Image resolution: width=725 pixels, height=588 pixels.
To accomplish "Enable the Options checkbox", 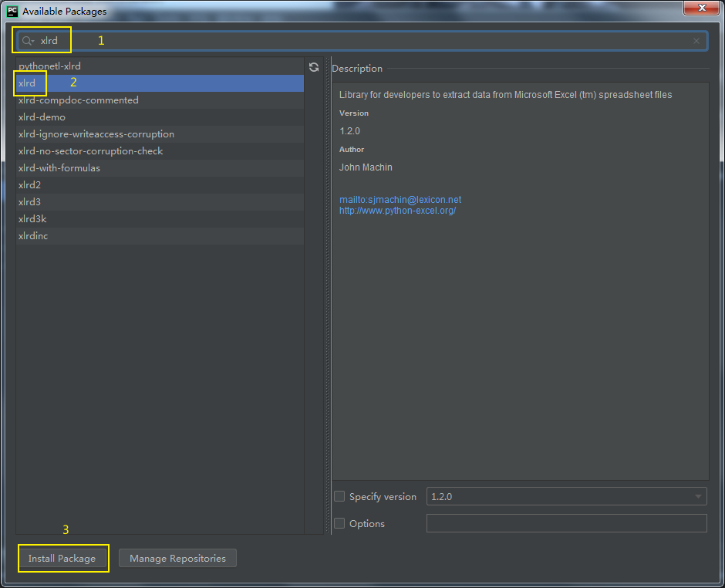I will click(x=339, y=523).
